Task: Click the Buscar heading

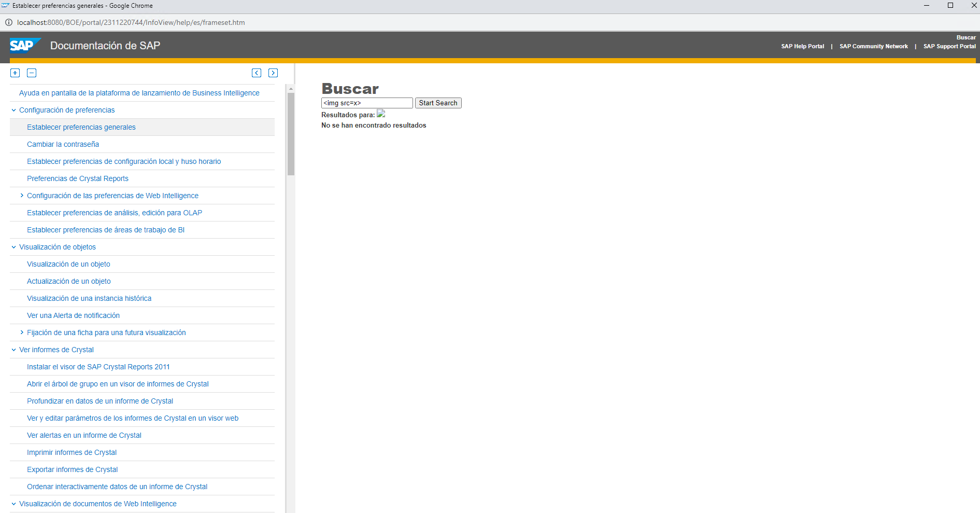Action: [x=350, y=89]
